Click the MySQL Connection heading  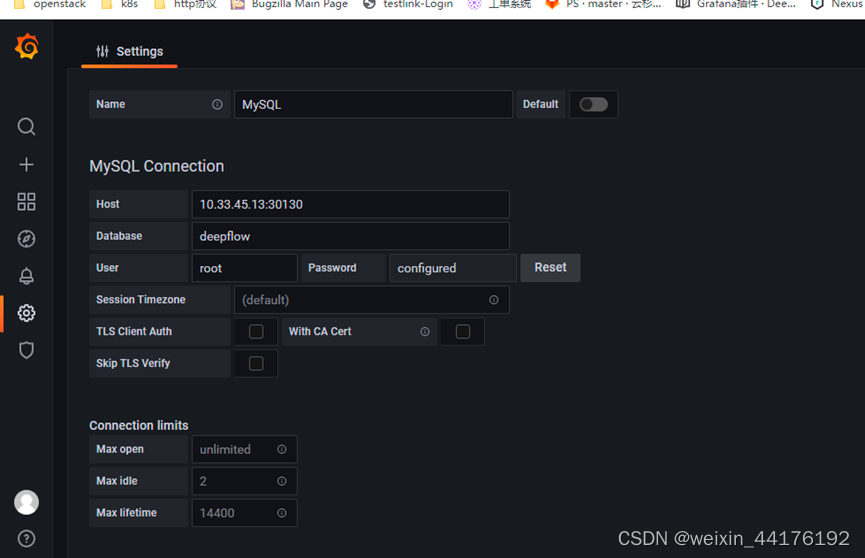point(157,166)
